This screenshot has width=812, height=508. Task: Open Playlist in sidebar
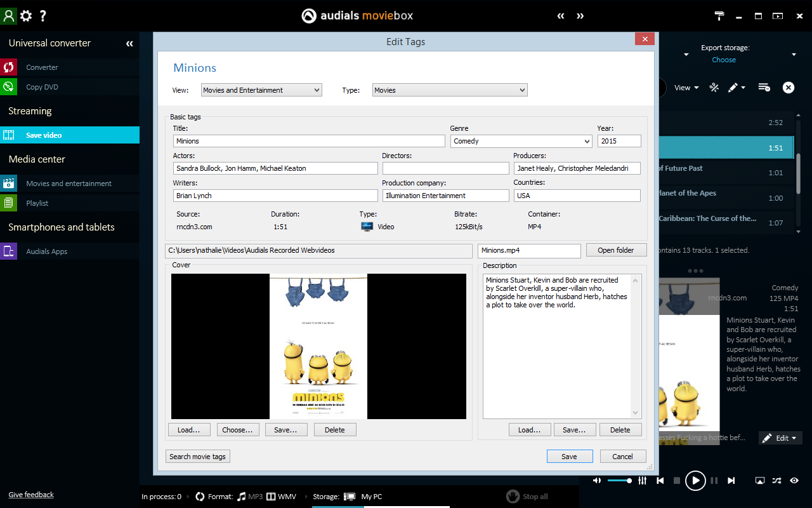pos(70,203)
